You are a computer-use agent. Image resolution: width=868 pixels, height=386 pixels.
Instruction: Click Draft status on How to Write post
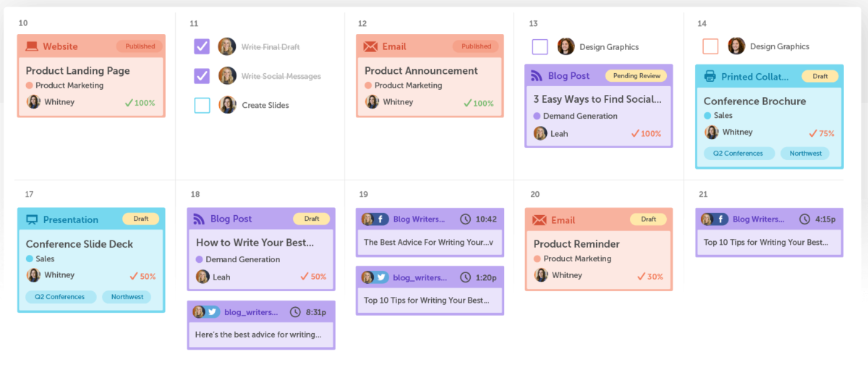click(x=312, y=219)
